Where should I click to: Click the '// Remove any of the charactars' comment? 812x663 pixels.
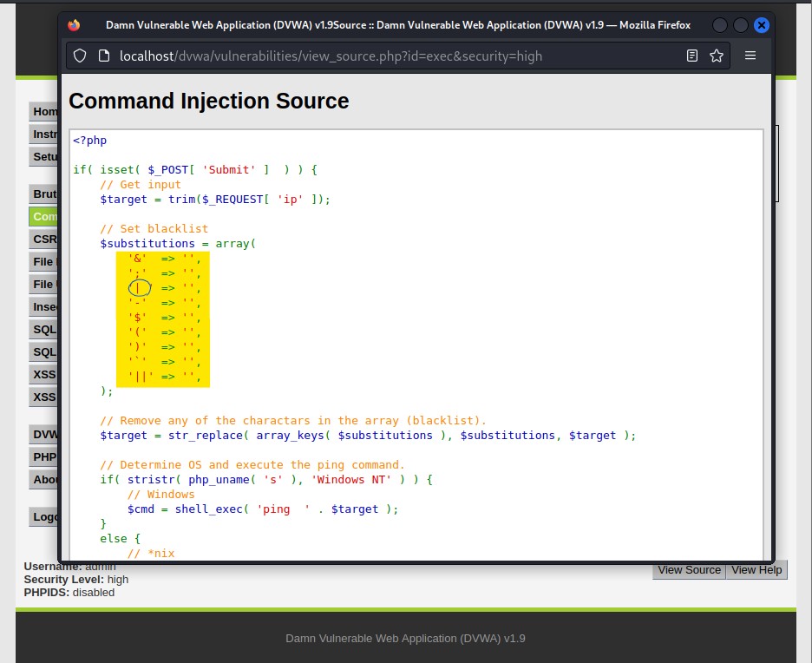tap(293, 421)
